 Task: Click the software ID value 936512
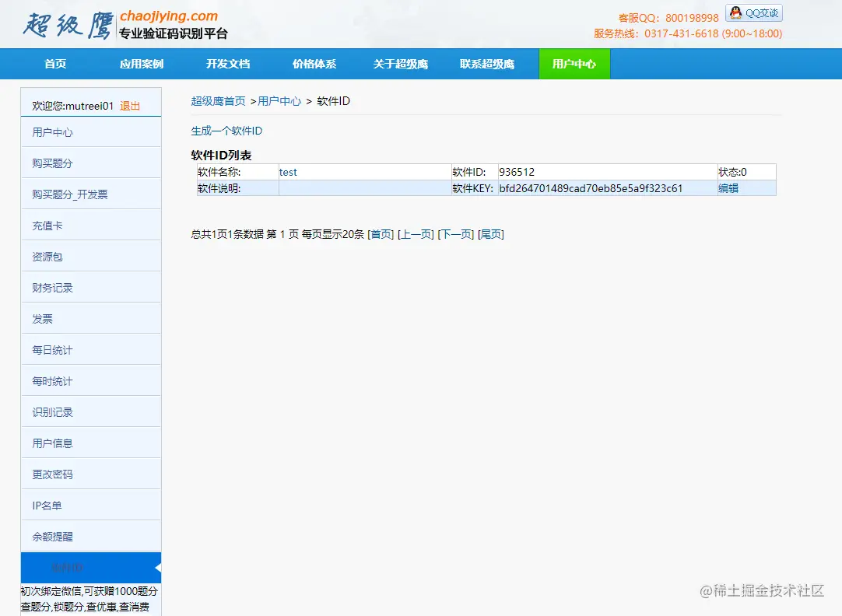[517, 172]
